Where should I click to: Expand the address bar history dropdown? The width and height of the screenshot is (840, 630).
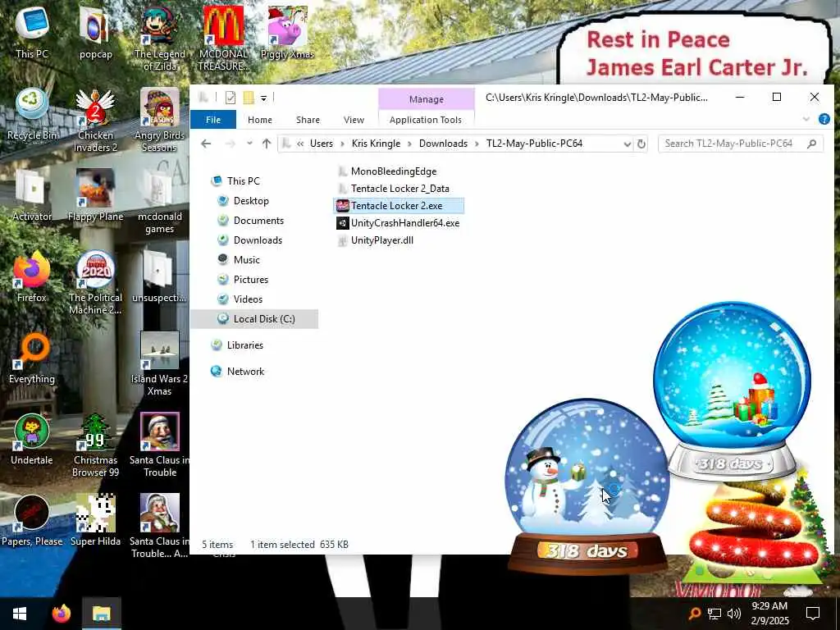coord(627,144)
